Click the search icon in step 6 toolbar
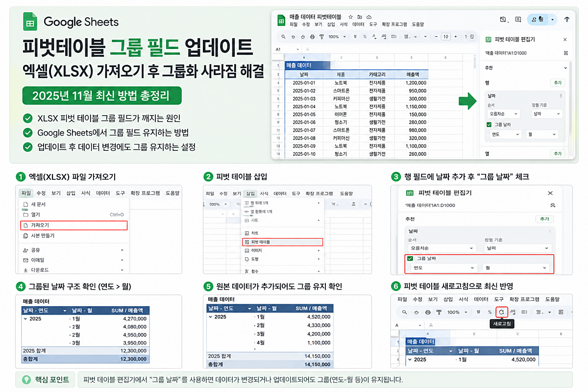Image resolution: width=588 pixels, height=392 pixels. click(x=404, y=312)
